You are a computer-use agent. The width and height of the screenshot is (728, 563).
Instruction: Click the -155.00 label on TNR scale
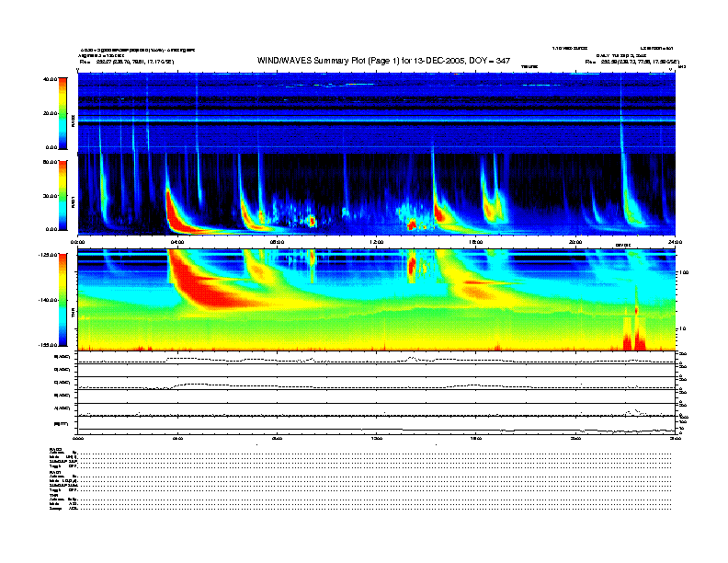coord(48,345)
